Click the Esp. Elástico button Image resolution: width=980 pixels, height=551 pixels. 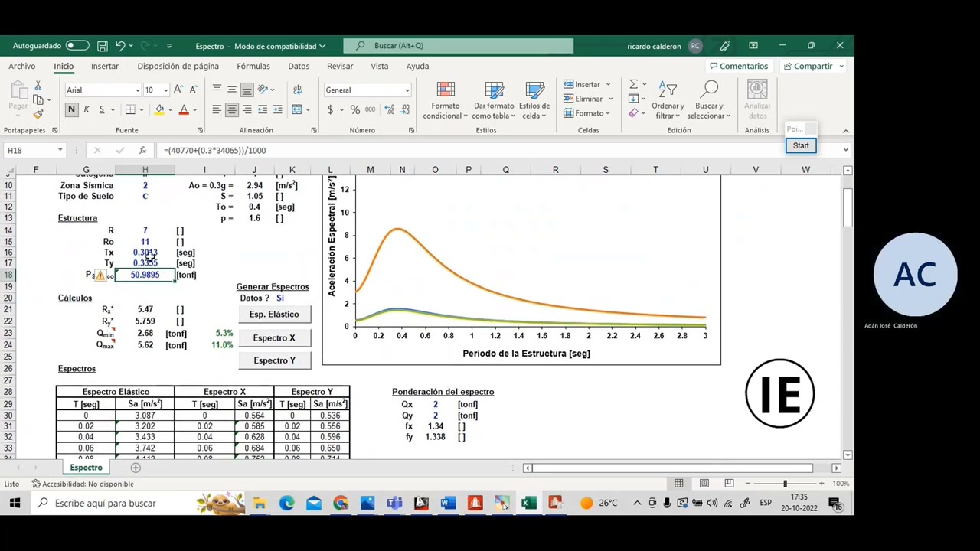pyautogui.click(x=274, y=315)
